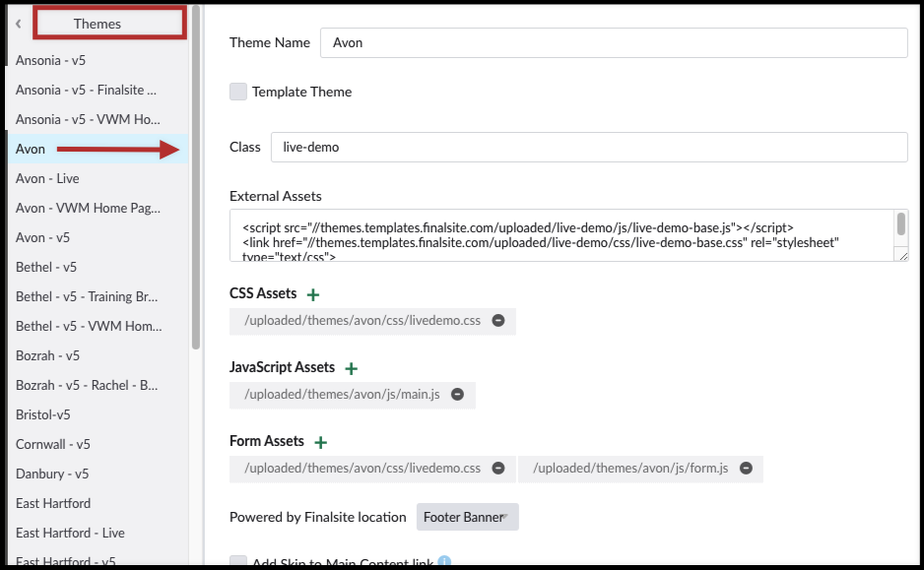Click info icon next to Skip to Main Content
Screen dimensions: 924x570
tap(444, 562)
